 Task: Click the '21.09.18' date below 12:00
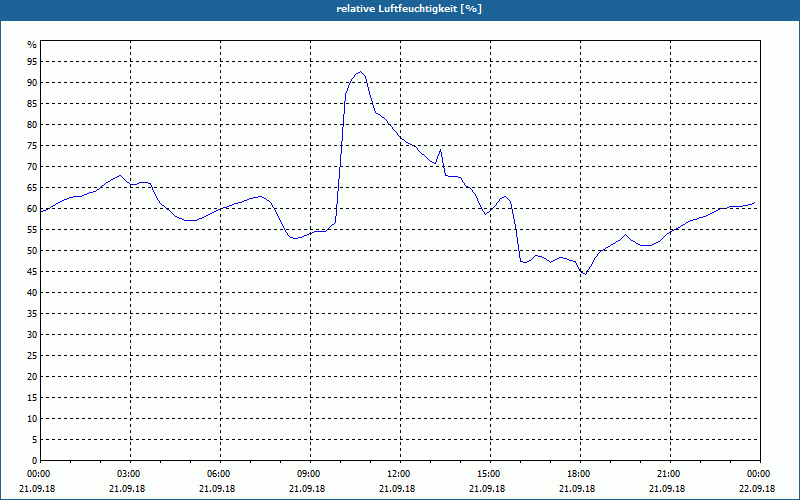pos(397,489)
